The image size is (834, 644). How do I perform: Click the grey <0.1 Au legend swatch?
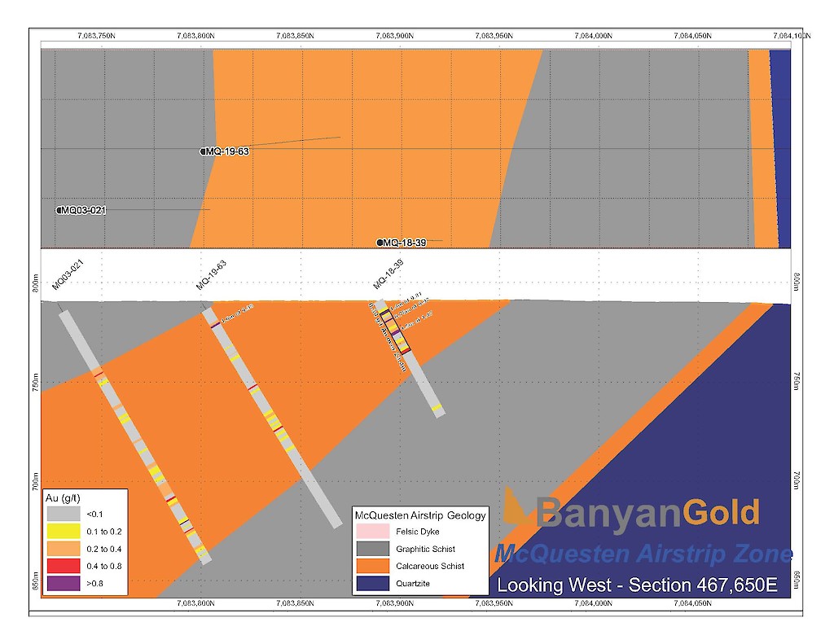pyautogui.click(x=64, y=515)
